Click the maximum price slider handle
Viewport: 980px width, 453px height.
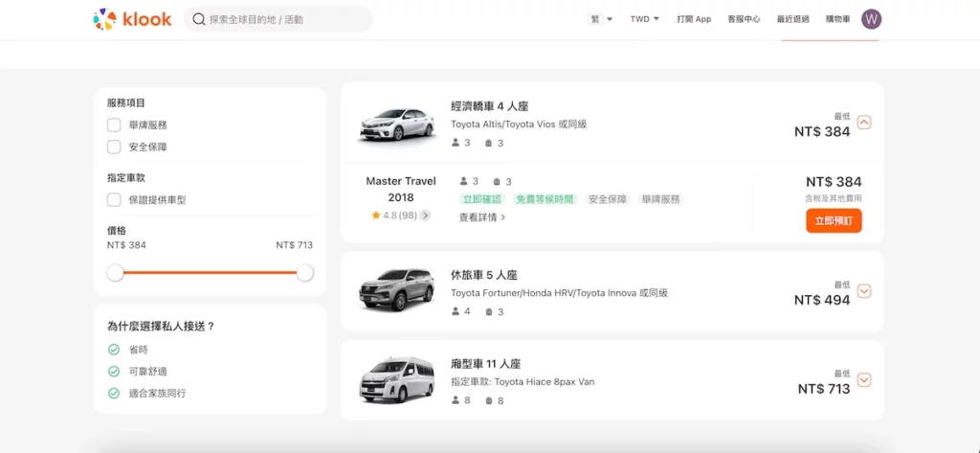pyautogui.click(x=305, y=273)
